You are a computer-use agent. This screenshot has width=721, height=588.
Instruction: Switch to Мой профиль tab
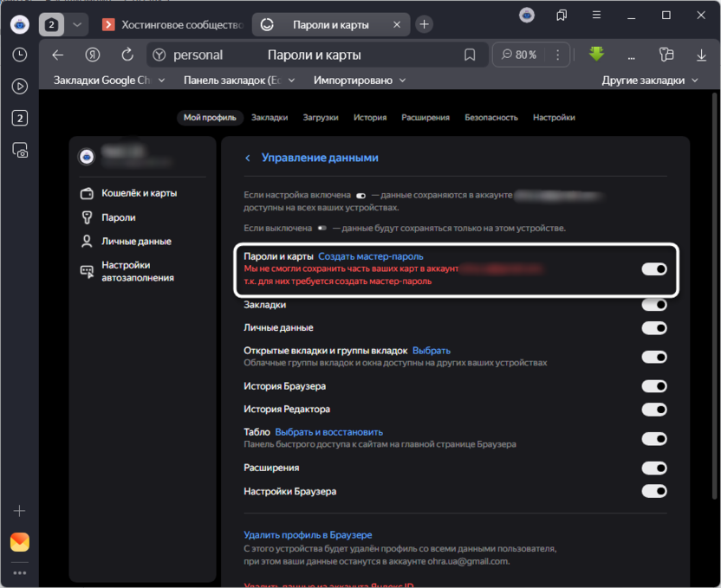click(210, 118)
